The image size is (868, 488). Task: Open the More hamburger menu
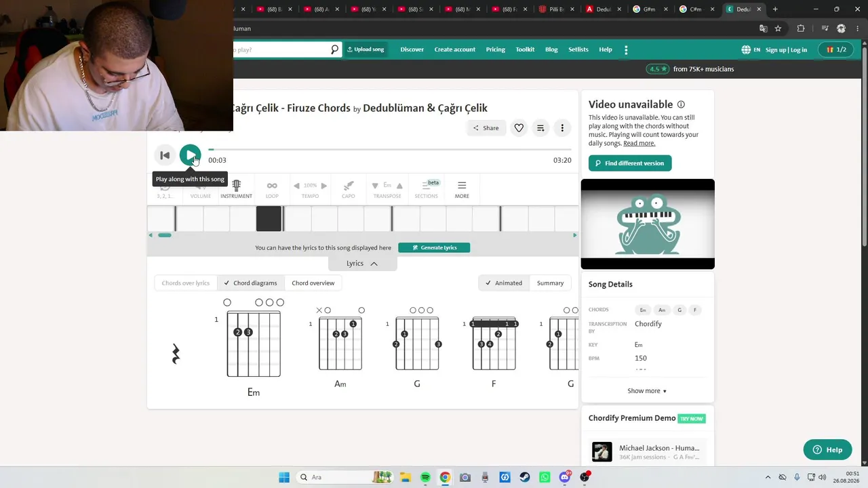click(462, 188)
